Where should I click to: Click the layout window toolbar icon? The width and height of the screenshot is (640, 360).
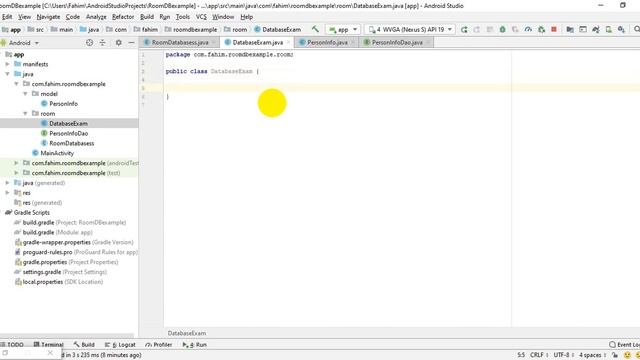(583, 29)
